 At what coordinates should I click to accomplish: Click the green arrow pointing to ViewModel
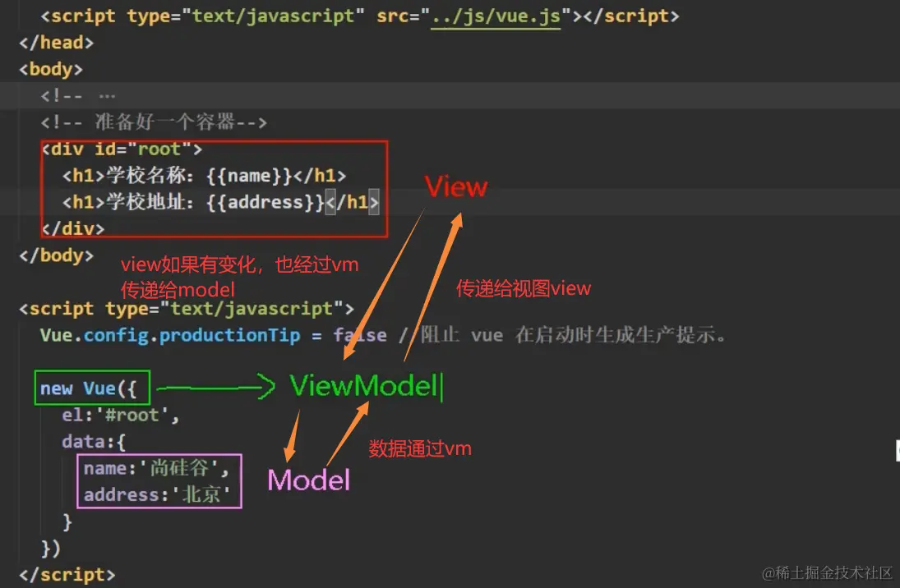click(x=214, y=386)
